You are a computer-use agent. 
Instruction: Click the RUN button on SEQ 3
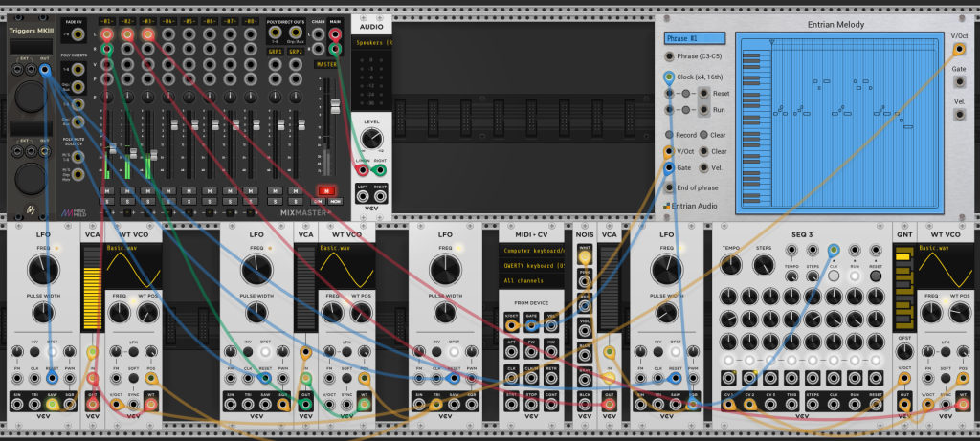click(x=855, y=276)
